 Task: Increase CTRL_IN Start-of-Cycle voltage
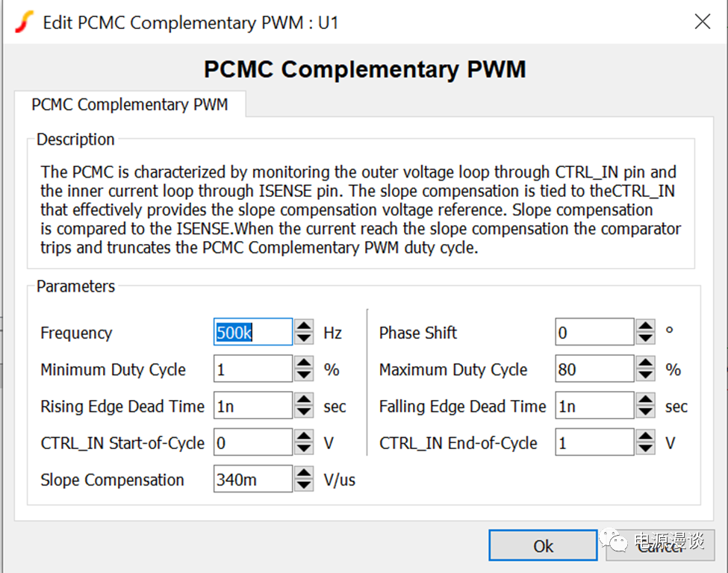pyautogui.click(x=304, y=436)
